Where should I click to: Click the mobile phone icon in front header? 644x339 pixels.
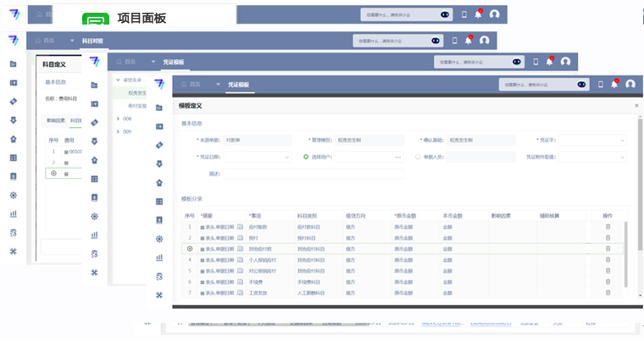tap(601, 84)
